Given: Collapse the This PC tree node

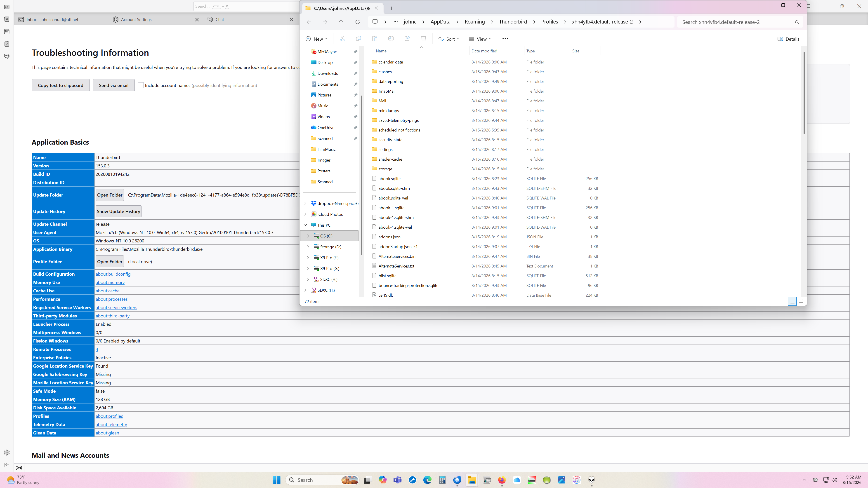Looking at the screenshot, I should (305, 225).
